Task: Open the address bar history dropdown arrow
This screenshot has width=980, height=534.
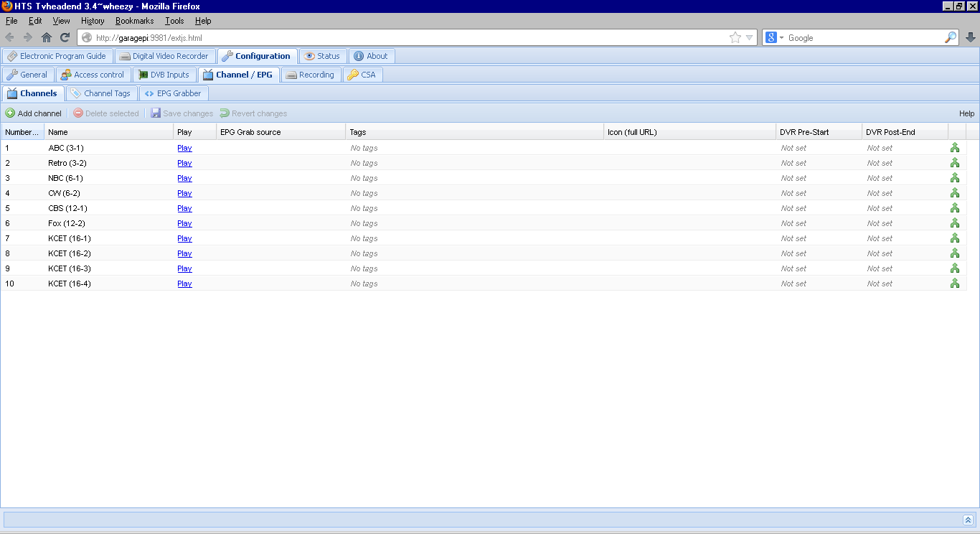Action: [x=749, y=37]
